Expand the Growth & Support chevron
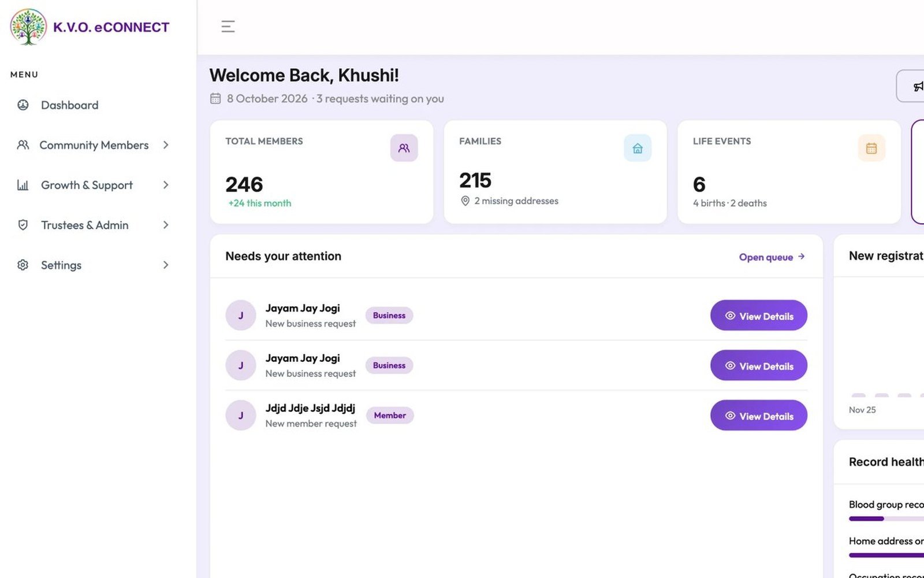The image size is (924, 578). click(166, 185)
